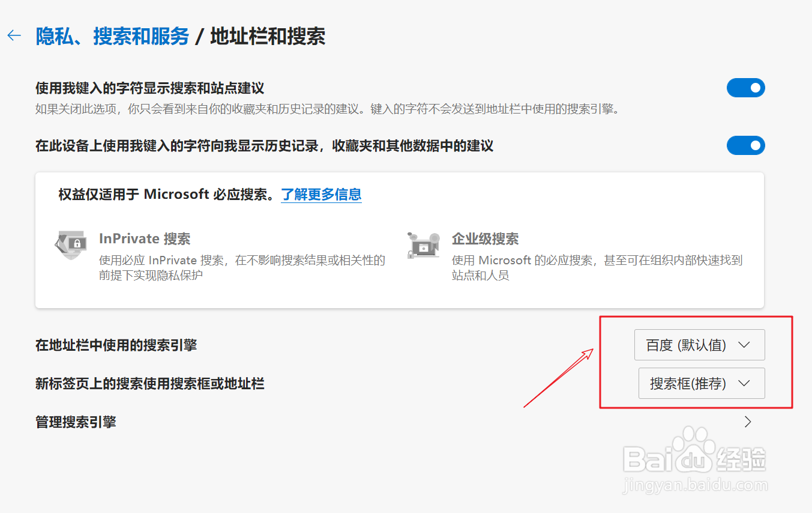Click the arrow in 百度 (默认值) dropdown
The width and height of the screenshot is (812, 513).
tap(744, 345)
